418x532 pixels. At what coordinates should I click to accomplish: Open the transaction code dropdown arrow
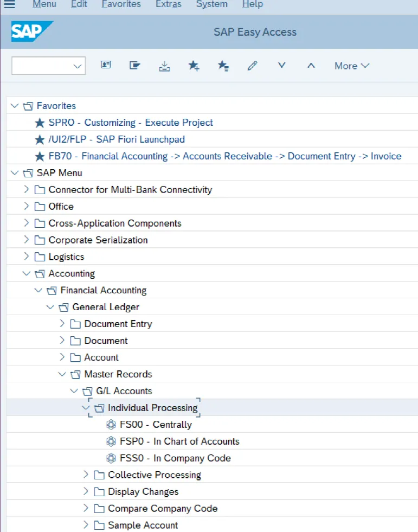(x=78, y=66)
